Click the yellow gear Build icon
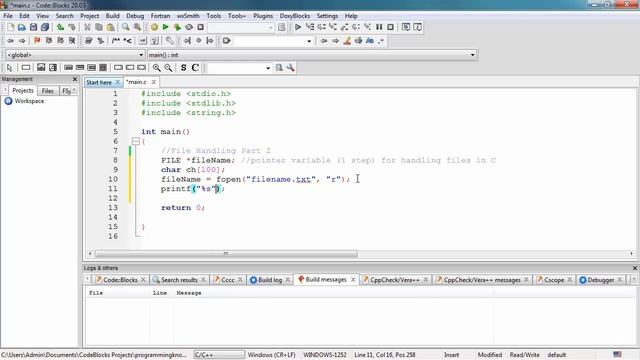 pos(154,27)
